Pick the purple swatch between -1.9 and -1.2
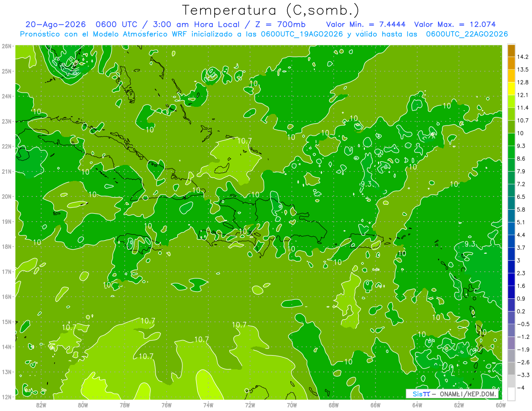 (x=511, y=343)
